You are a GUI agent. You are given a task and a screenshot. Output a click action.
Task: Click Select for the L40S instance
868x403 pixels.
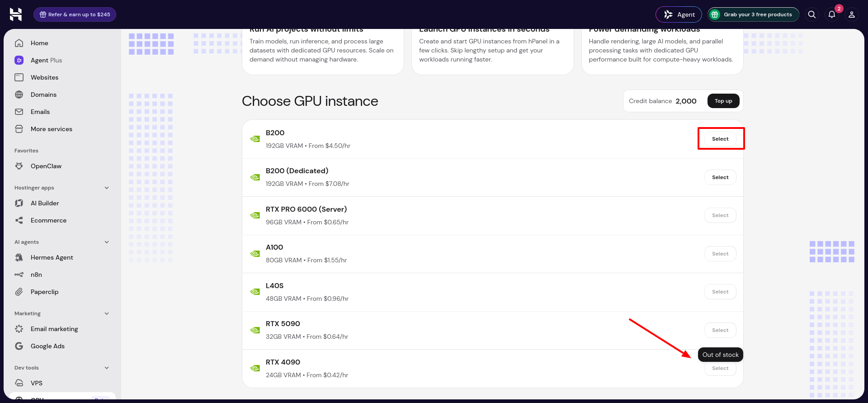720,292
